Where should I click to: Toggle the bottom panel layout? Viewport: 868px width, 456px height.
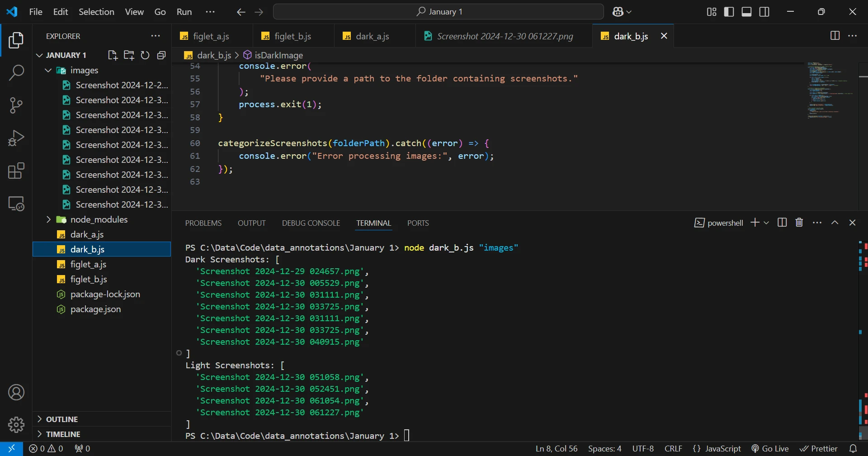747,12
